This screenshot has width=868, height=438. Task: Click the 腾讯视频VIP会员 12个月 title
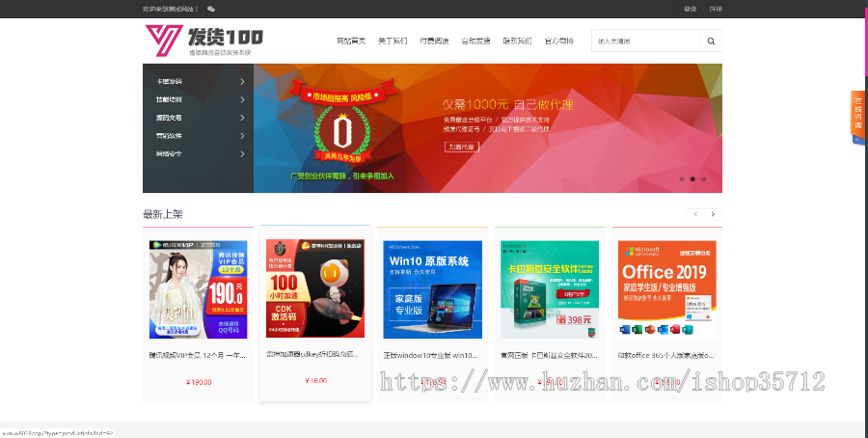pos(197,355)
